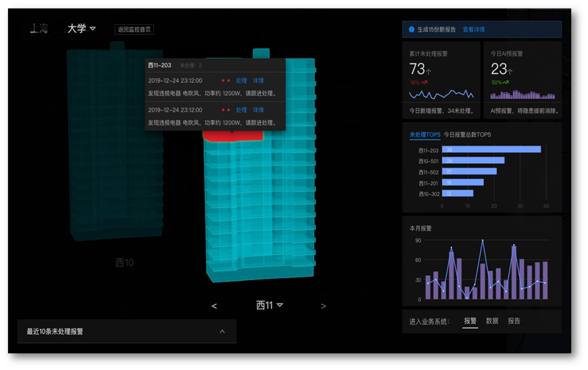
Task: Click red alert dots in second alarm entry
Action: point(226,110)
